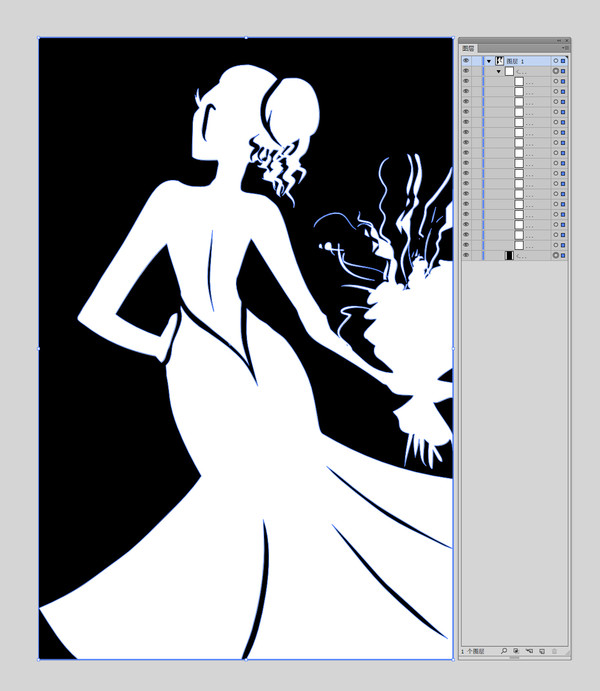Image resolution: width=600 pixels, height=691 pixels.
Task: Click the blue selection square on 图层 1
Action: (x=563, y=61)
